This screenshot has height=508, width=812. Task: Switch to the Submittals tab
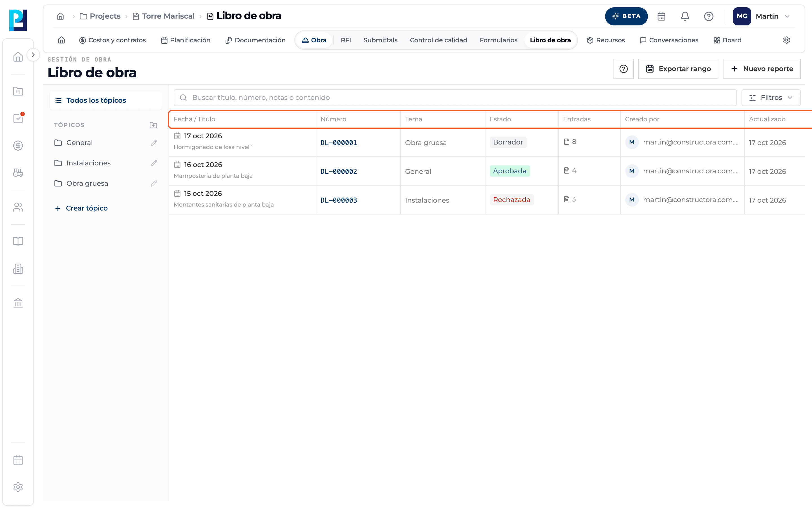point(380,40)
